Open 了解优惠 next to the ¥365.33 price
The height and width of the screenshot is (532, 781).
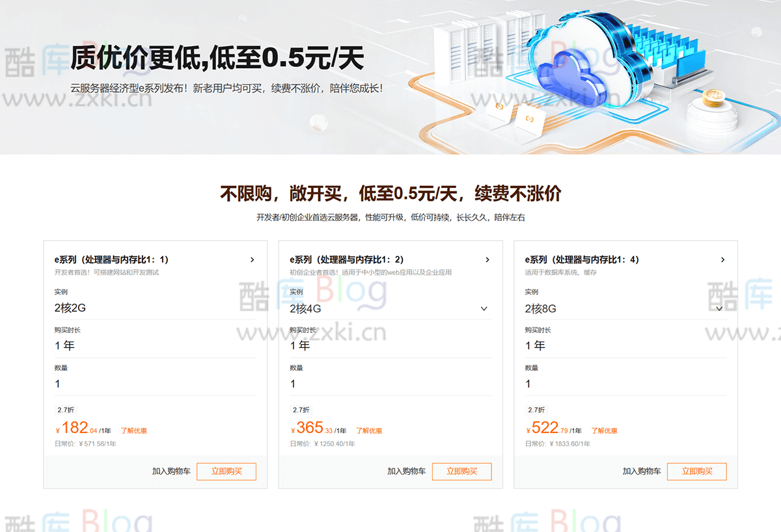[x=369, y=431]
